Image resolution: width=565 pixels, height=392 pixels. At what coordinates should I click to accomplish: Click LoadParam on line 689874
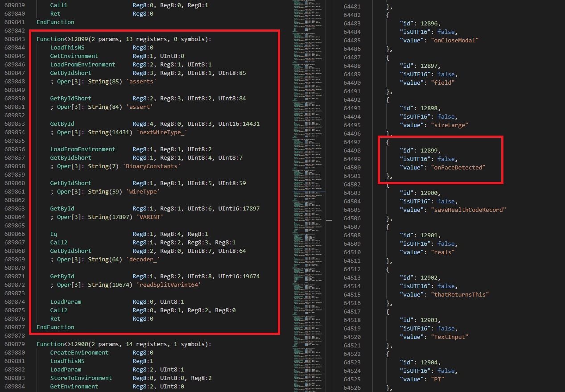tap(66, 302)
